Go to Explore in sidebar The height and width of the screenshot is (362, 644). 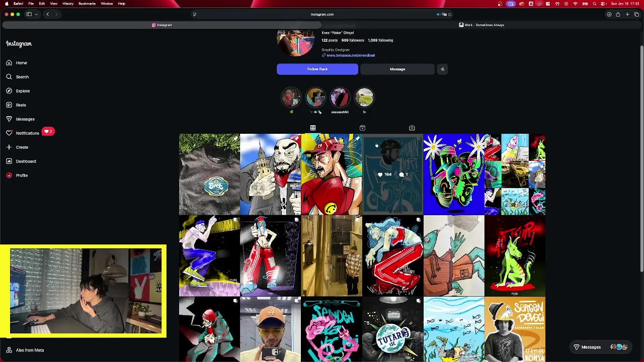pos(18,91)
